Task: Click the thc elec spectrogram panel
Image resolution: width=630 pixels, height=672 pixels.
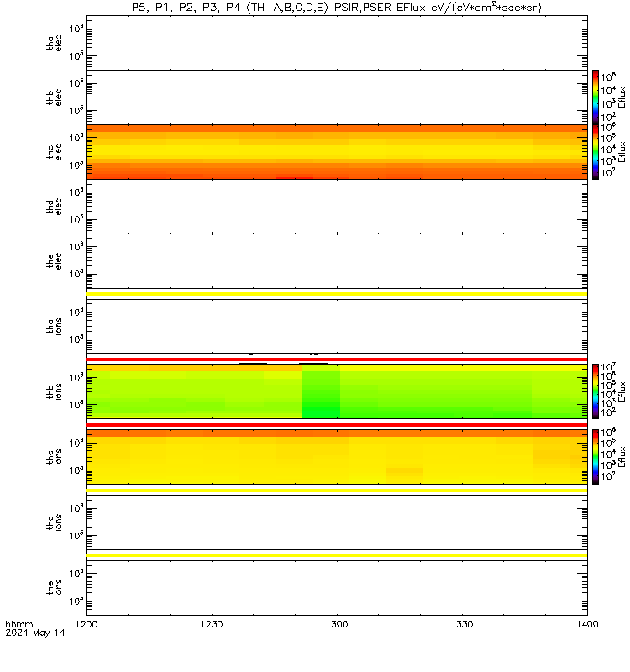Action: click(x=337, y=152)
